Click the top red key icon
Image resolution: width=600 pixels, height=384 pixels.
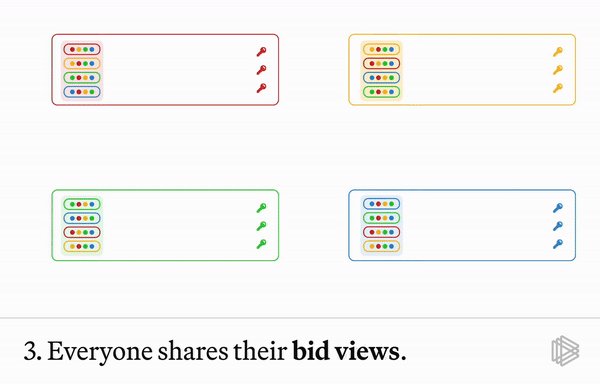[x=261, y=52]
